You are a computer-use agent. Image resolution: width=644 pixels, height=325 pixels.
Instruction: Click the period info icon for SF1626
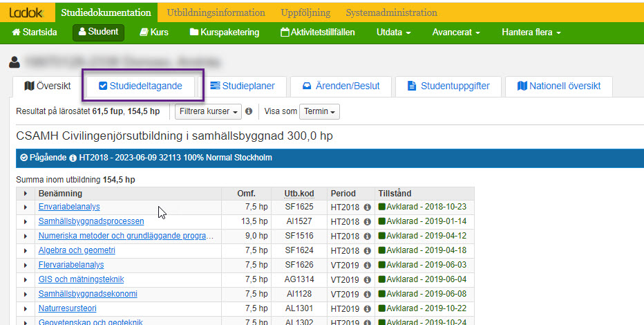368,266
